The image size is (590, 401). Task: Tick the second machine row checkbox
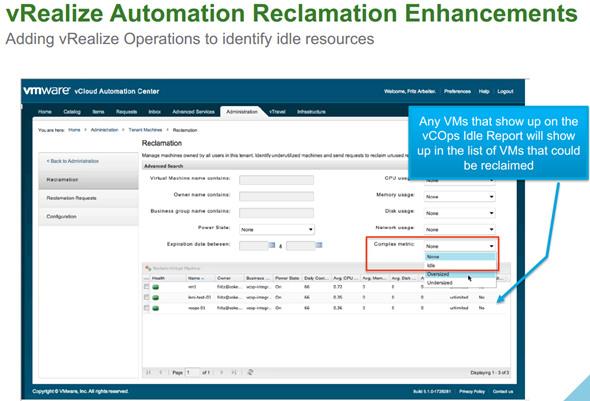tap(146, 297)
